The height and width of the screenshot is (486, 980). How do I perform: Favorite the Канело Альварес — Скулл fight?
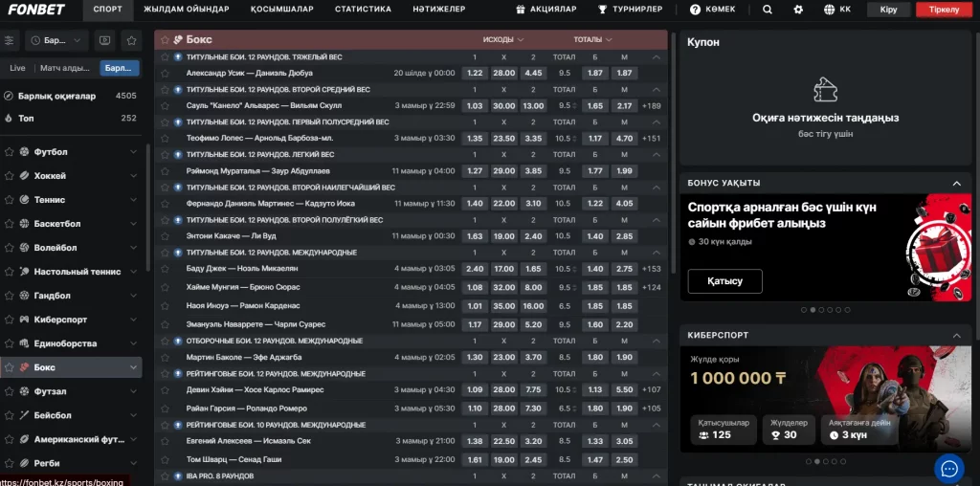coord(165,105)
